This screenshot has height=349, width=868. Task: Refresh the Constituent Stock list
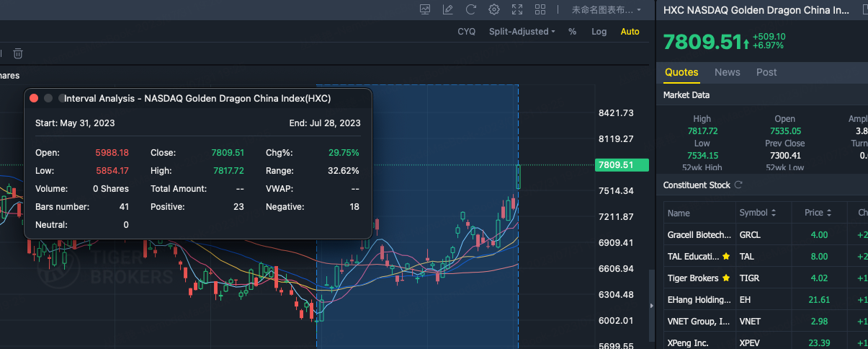click(x=738, y=185)
